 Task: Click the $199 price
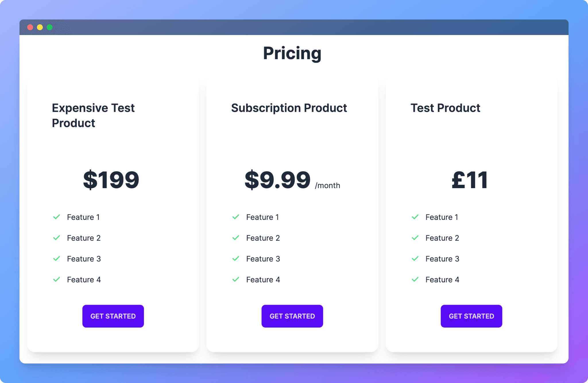tap(111, 180)
